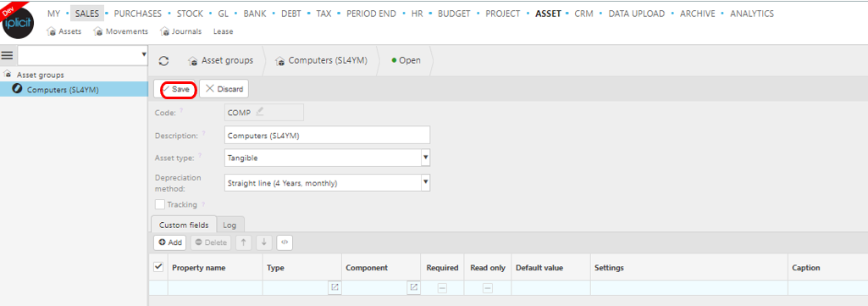Viewport: 868px width, 306px height.
Task: Open the MY menu
Action: click(x=53, y=14)
